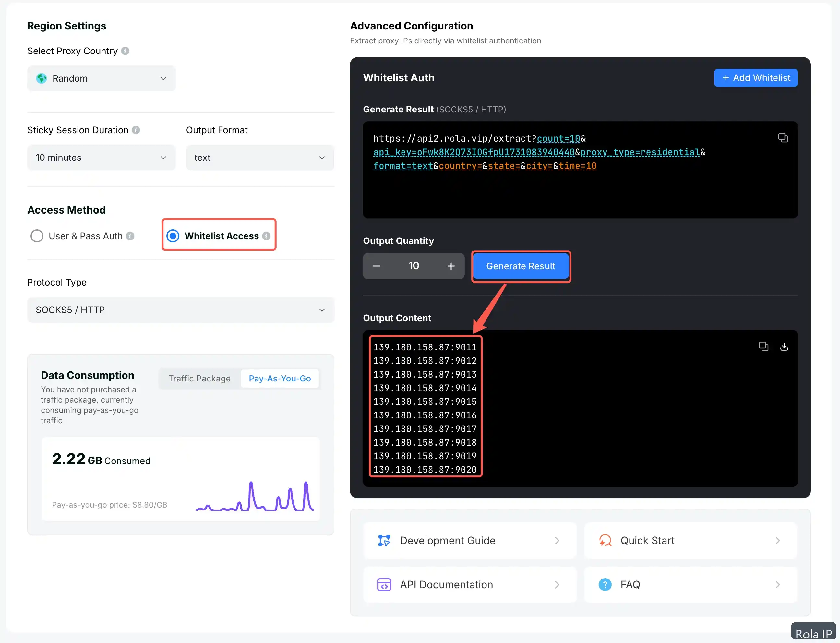Click proxy entry 139.180.158.87:9011
840x643 pixels.
(425, 347)
